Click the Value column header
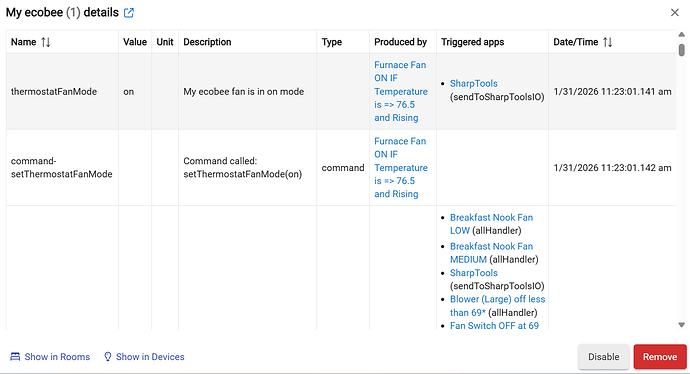 tap(135, 42)
